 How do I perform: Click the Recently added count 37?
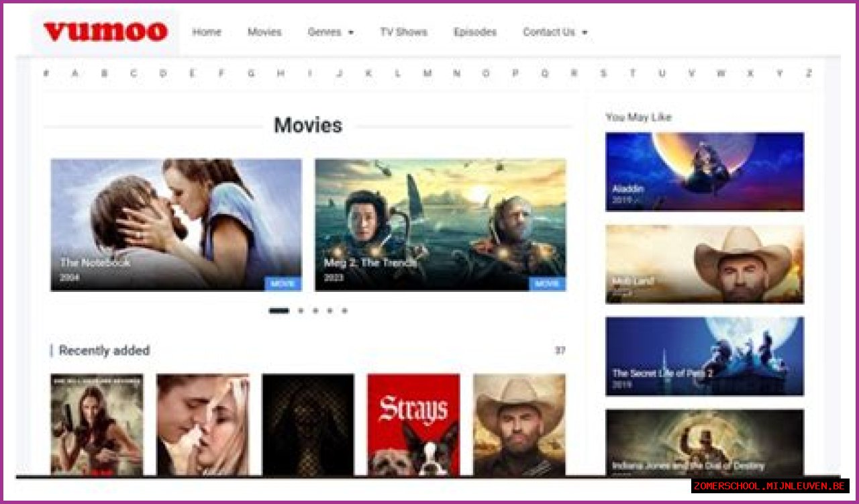pos(560,350)
